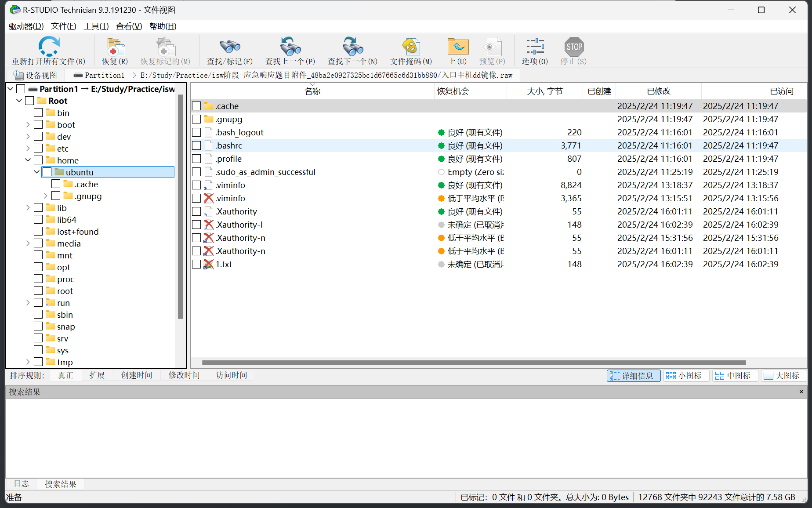Open Find/Mark (查找/标记) binoculars tool
Screen dimensions: 812x508
click(230, 47)
